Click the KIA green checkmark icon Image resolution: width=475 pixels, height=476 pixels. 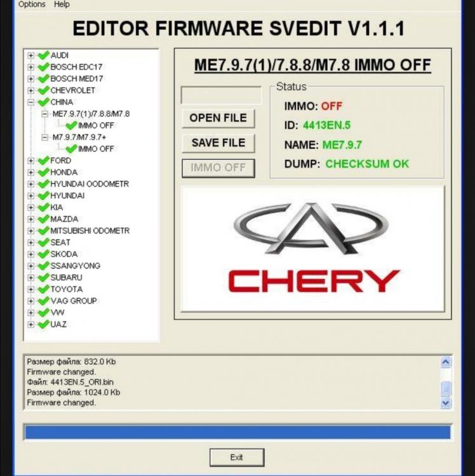tap(43, 207)
